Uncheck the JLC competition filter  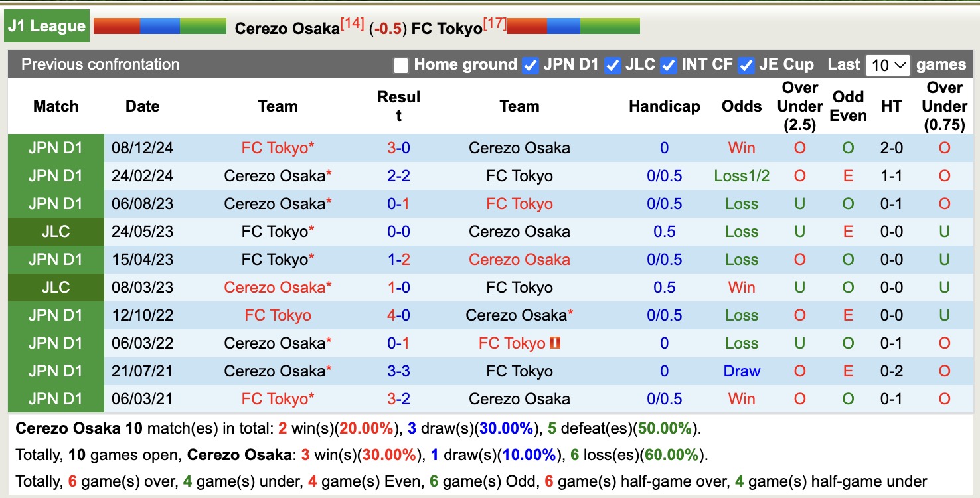pyautogui.click(x=612, y=65)
